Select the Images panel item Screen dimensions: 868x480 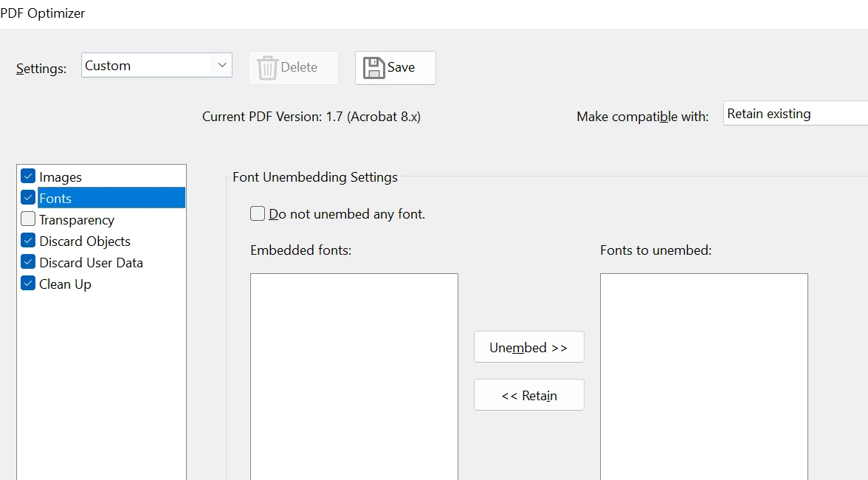coord(61,177)
